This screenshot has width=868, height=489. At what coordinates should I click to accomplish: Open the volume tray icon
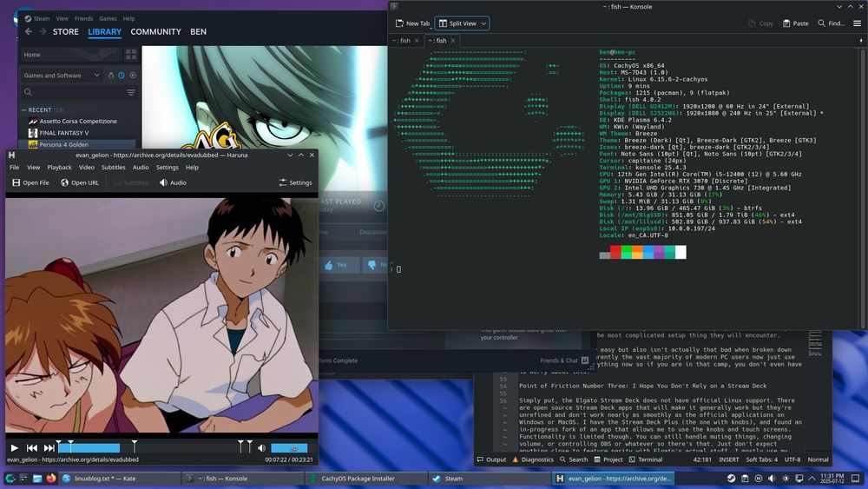click(772, 478)
